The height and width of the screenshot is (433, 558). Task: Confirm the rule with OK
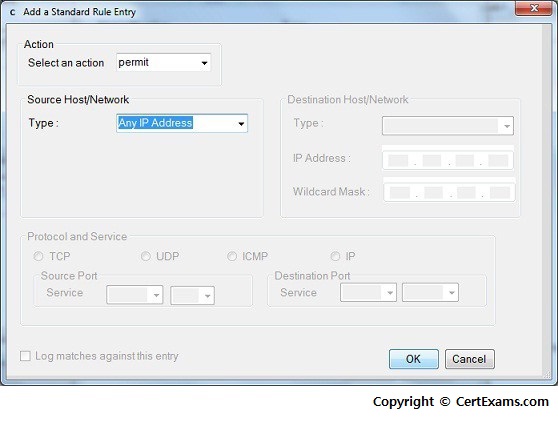click(414, 359)
